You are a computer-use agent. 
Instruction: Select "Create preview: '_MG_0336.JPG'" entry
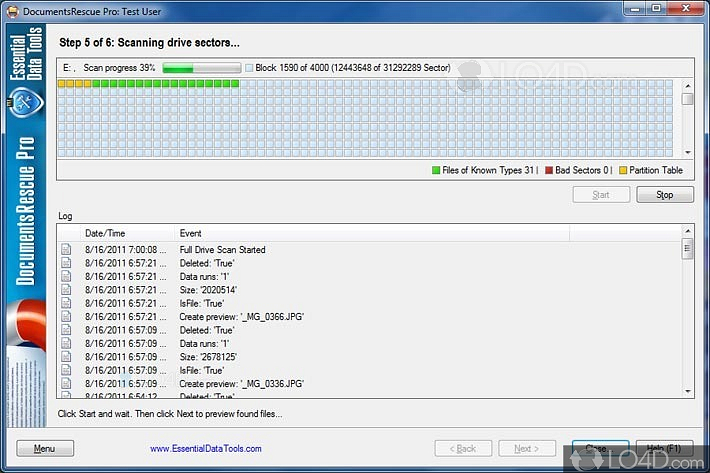pyautogui.click(x=241, y=383)
